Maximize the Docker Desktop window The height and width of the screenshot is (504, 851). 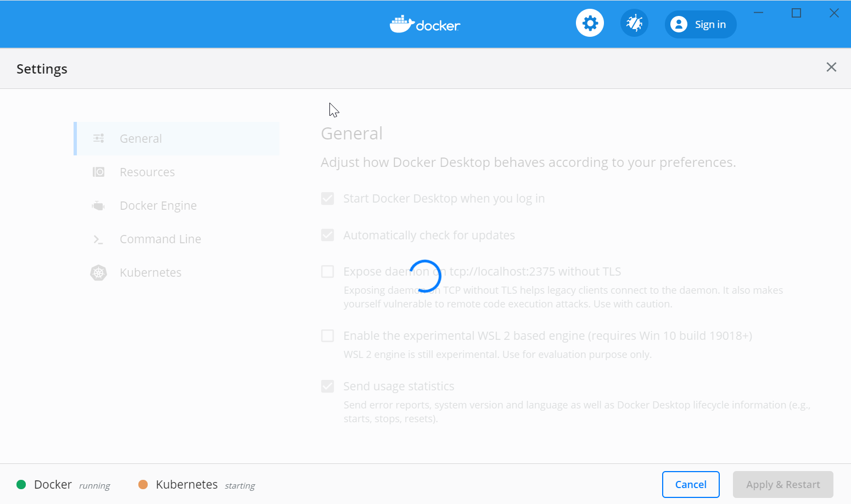tap(796, 13)
